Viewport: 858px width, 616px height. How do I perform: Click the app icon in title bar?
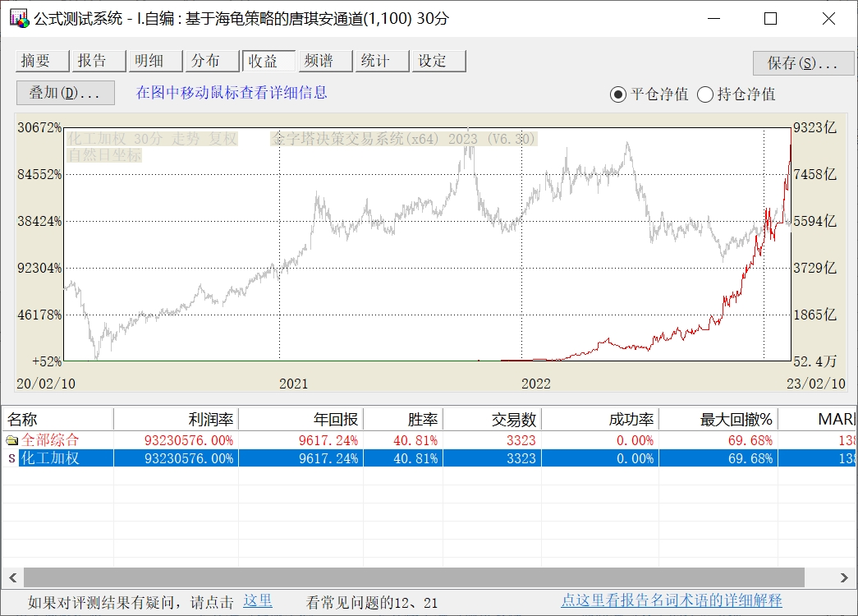19,19
